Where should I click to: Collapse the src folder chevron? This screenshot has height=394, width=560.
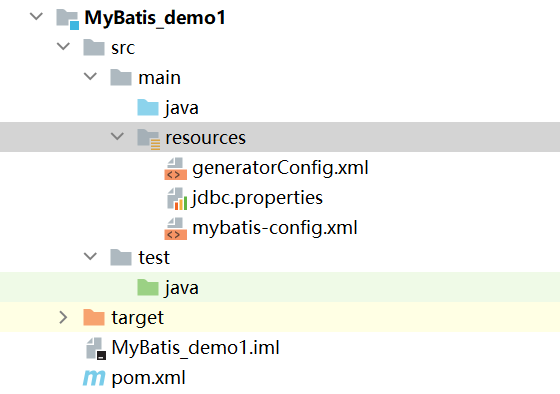pyautogui.click(x=63, y=46)
